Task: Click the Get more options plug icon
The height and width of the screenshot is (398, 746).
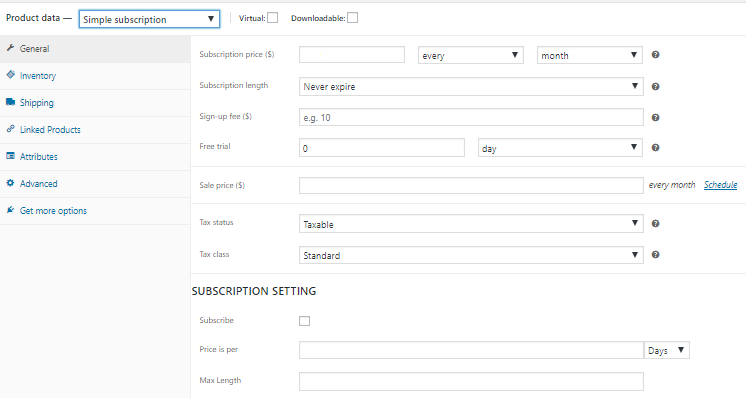Action: point(10,210)
